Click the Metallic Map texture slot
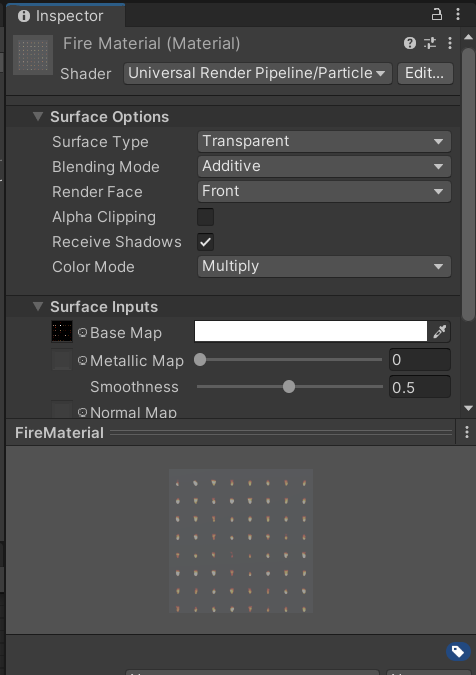The width and height of the screenshot is (476, 675). 62,360
